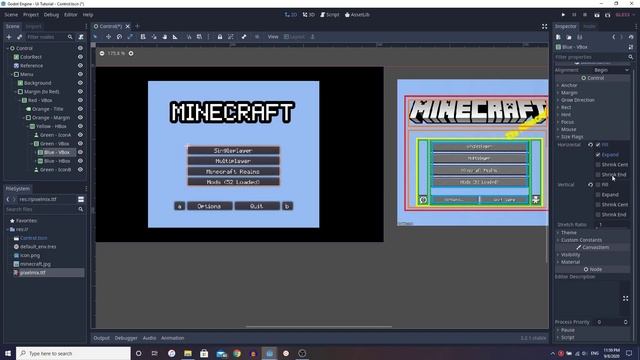Create a new resource in Inspector

point(558,37)
